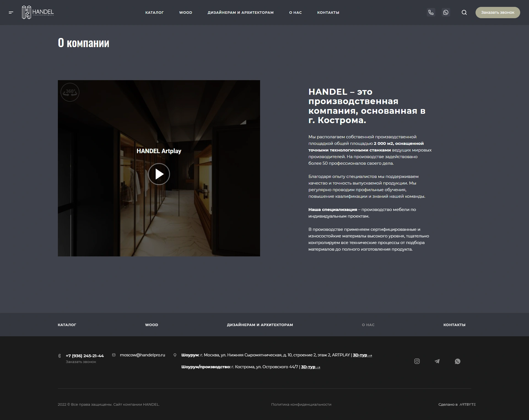Open КАТАЛОГ in footer navigation
The image size is (529, 420).
[x=67, y=325]
